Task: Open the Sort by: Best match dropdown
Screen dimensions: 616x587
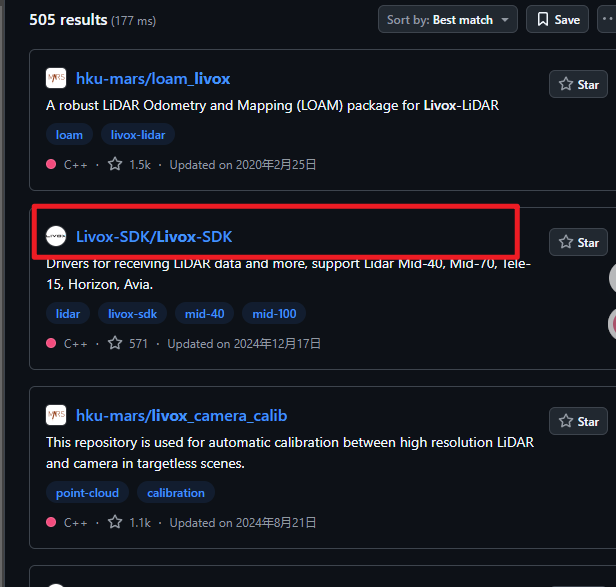Action: 448,19
